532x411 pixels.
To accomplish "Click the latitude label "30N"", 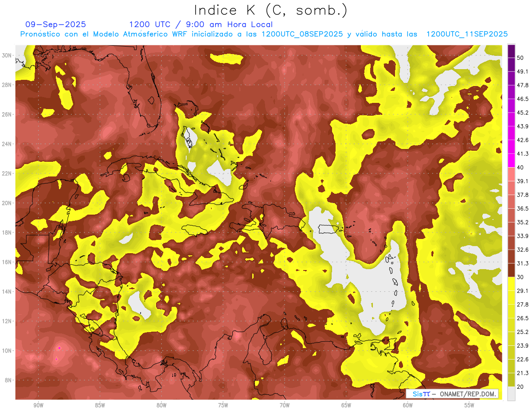I will click(x=7, y=55).
